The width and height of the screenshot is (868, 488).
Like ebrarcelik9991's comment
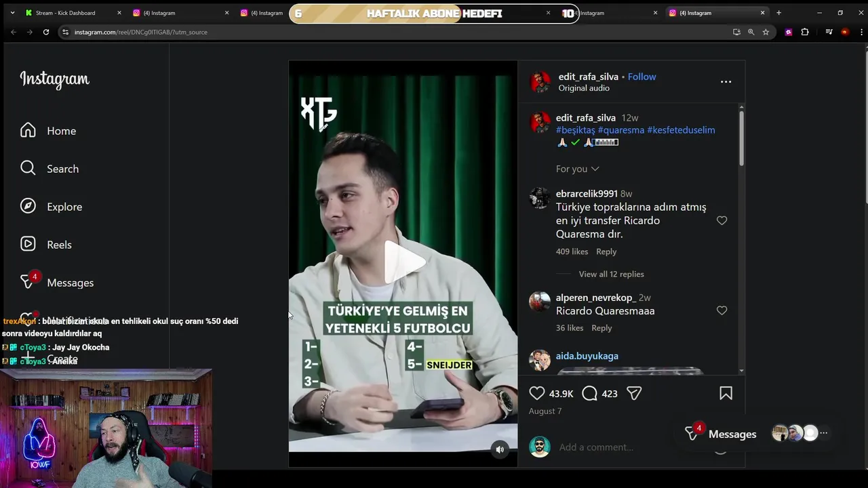(x=722, y=220)
